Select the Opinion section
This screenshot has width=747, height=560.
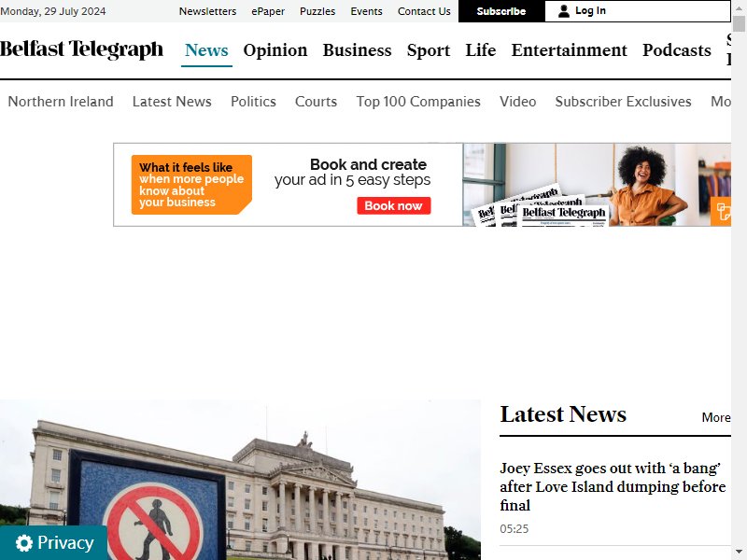click(x=275, y=50)
